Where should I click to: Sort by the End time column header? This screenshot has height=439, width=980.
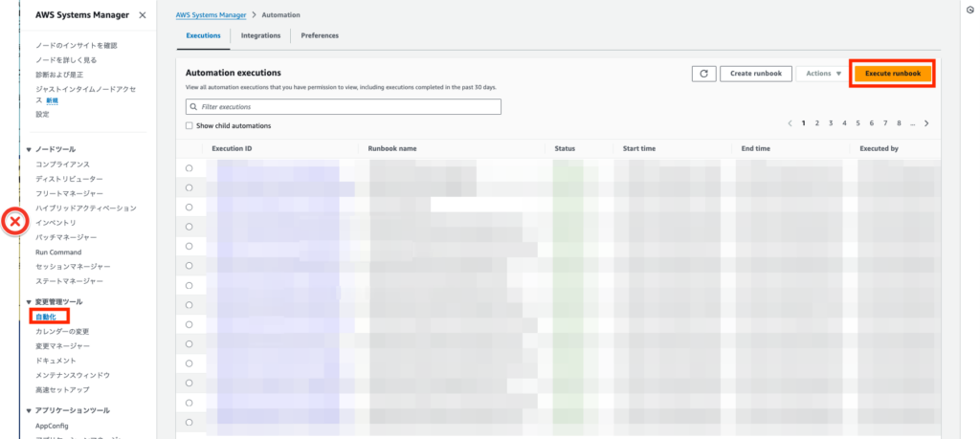756,148
